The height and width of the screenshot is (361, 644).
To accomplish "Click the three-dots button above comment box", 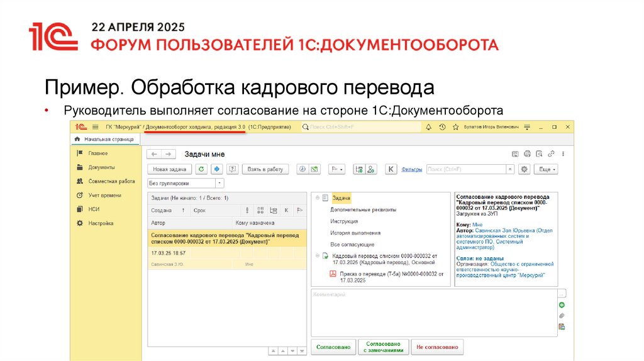I will point(562,294).
